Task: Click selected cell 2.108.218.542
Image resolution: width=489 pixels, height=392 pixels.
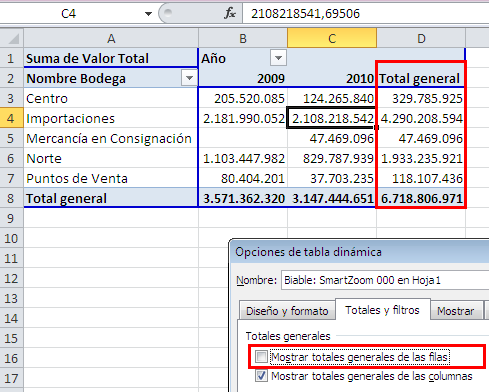Action: [332, 118]
